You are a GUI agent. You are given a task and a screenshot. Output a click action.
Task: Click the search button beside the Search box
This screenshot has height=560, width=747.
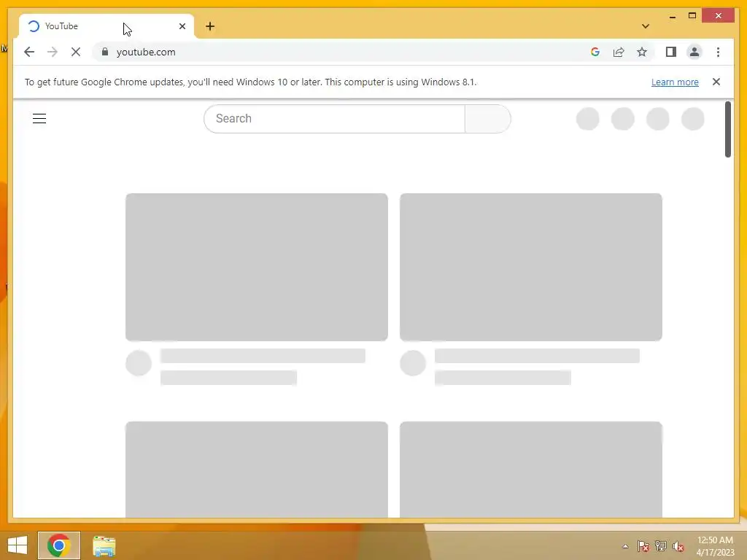(x=488, y=119)
